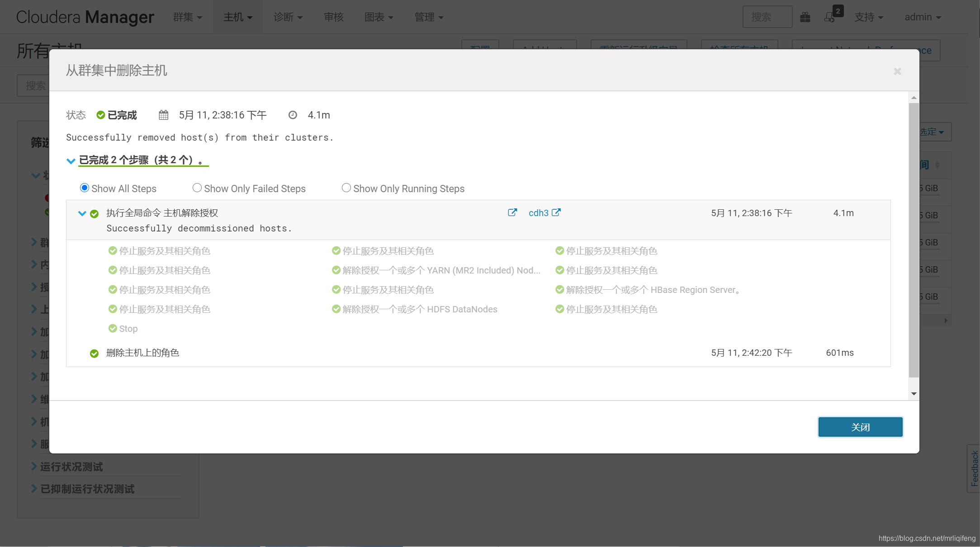Image resolution: width=980 pixels, height=547 pixels.
Task: Open the admin user dropdown
Action: pyautogui.click(x=923, y=17)
